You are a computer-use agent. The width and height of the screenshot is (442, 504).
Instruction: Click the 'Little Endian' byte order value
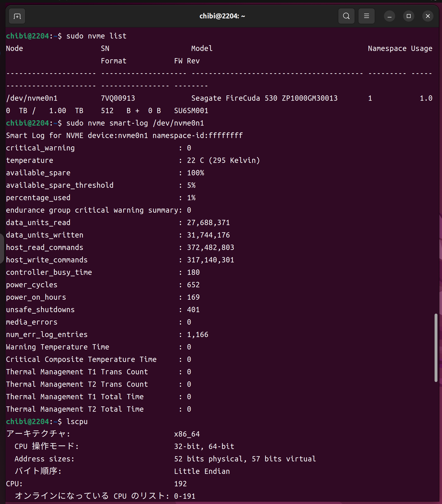coord(202,471)
